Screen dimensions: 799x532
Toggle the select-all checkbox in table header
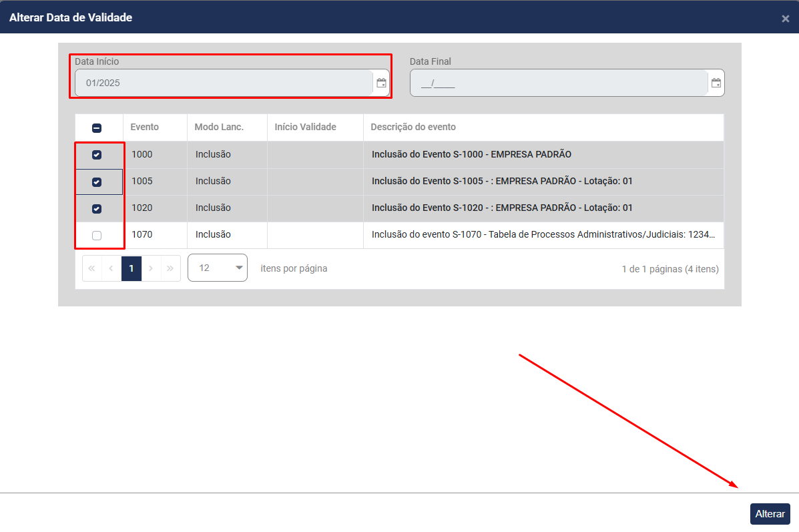pos(97,127)
